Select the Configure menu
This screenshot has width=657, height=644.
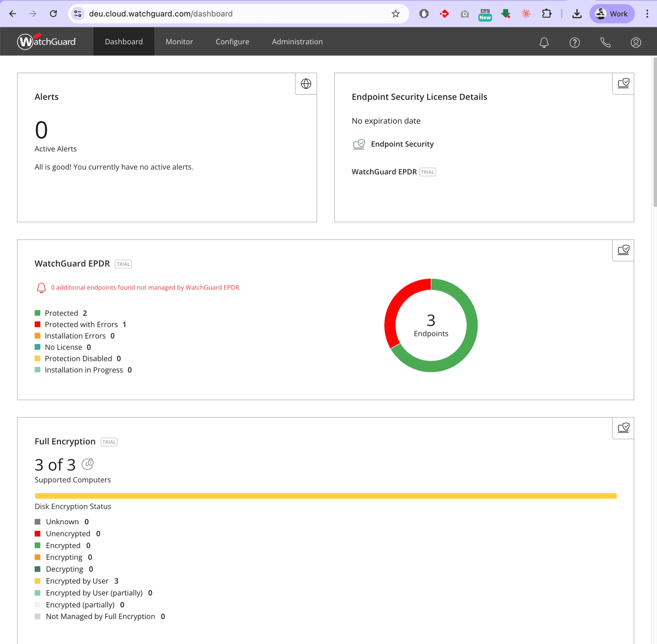(x=232, y=41)
